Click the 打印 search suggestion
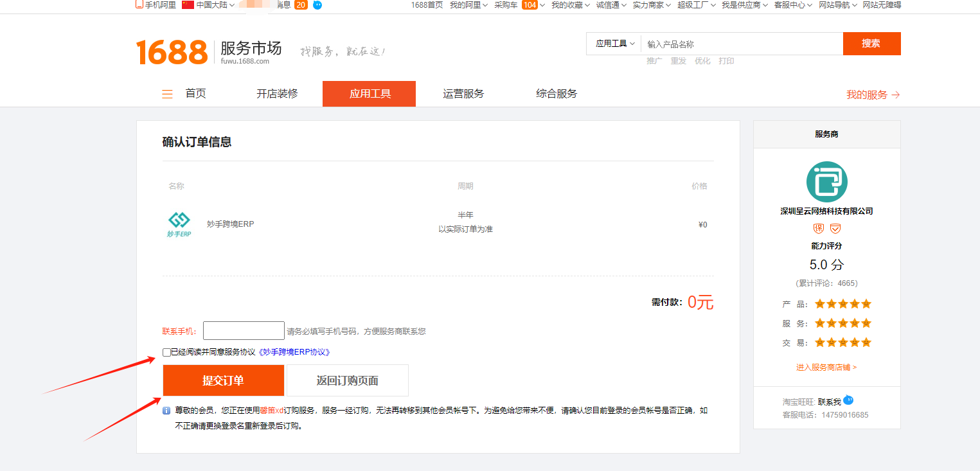Image resolution: width=980 pixels, height=471 pixels. pyautogui.click(x=726, y=61)
